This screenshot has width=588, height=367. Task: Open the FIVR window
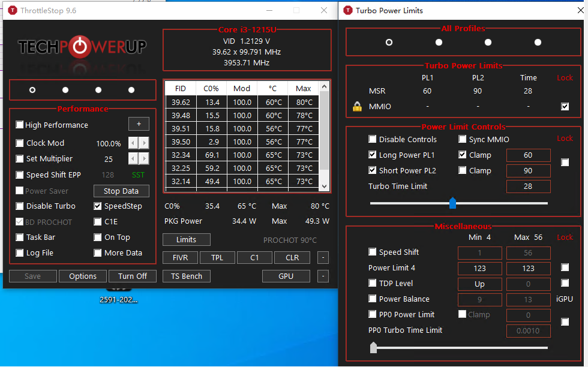click(x=179, y=258)
